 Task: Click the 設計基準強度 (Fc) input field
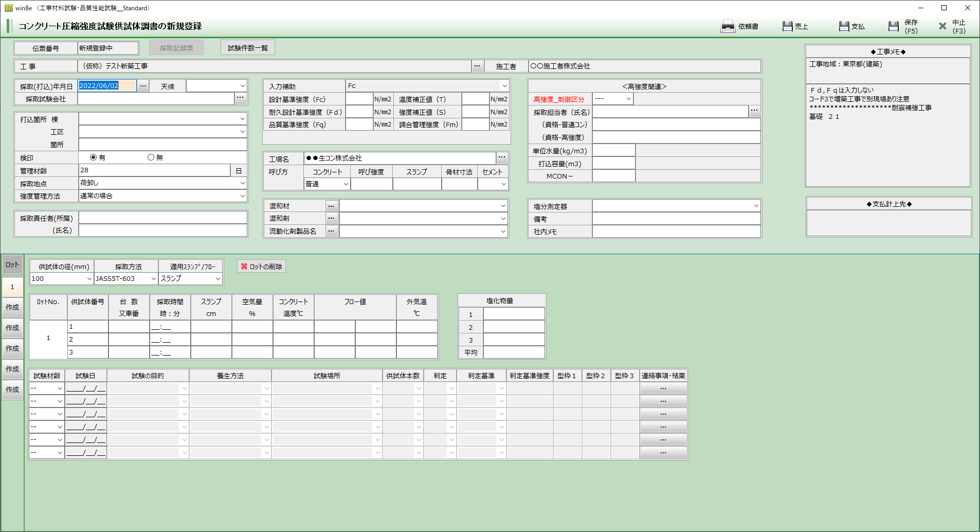359,99
